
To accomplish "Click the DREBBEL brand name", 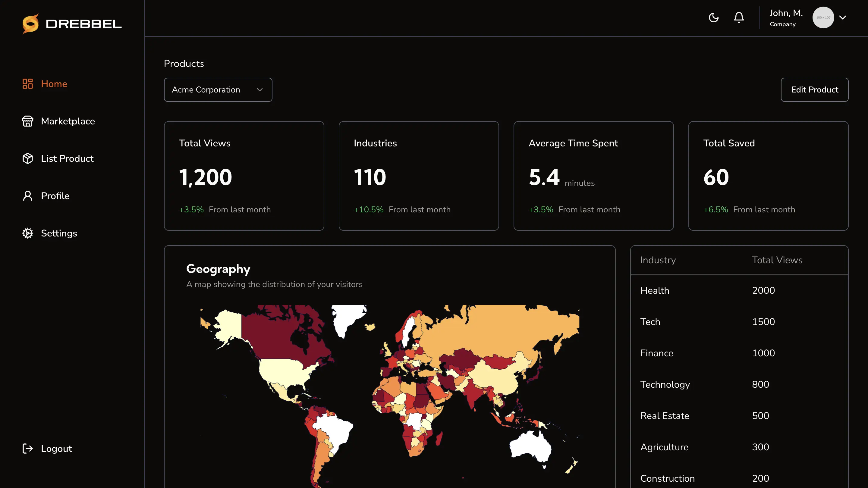I will coord(83,24).
